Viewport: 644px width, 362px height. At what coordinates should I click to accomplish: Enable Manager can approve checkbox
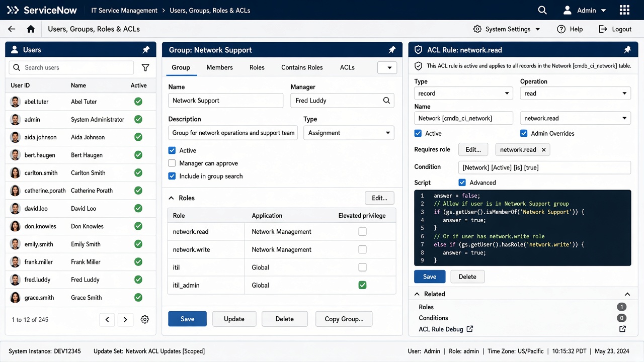tap(172, 163)
